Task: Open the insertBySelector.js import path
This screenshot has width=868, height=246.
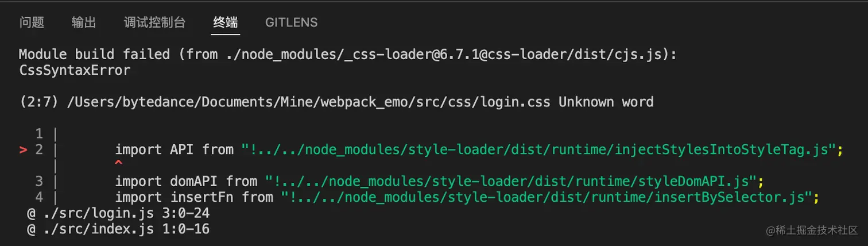Action: coord(547,197)
